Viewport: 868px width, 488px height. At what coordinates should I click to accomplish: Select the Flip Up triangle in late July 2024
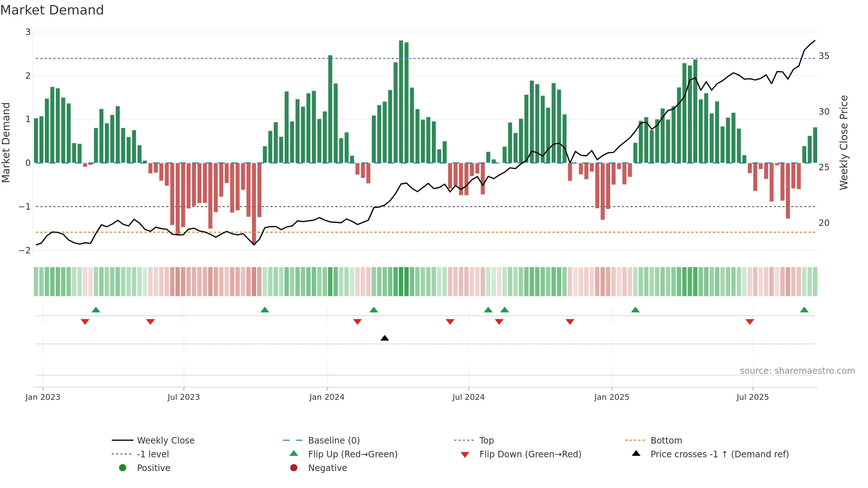[x=488, y=310]
